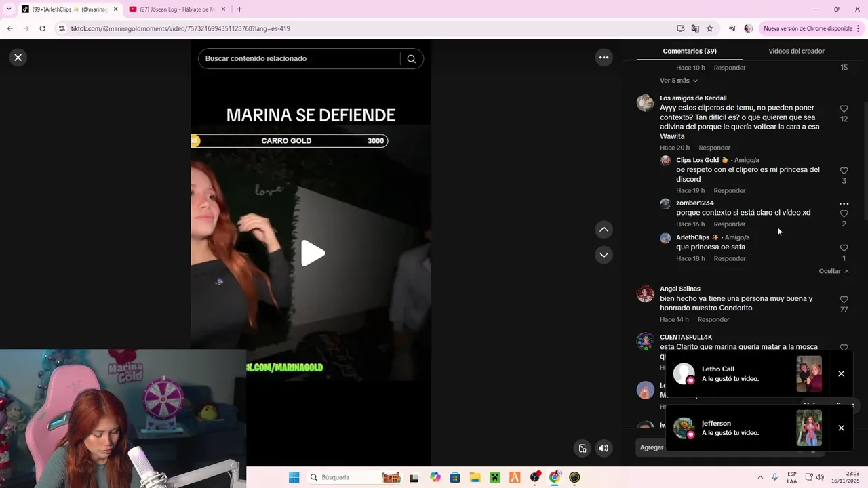Open the Chrome profile avatar

(x=748, y=28)
